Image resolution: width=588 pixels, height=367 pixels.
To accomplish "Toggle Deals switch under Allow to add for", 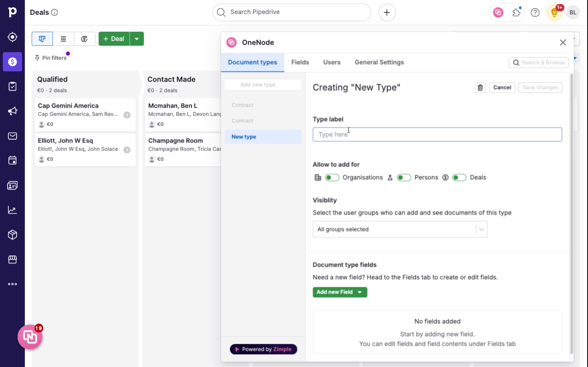I will click(x=459, y=177).
